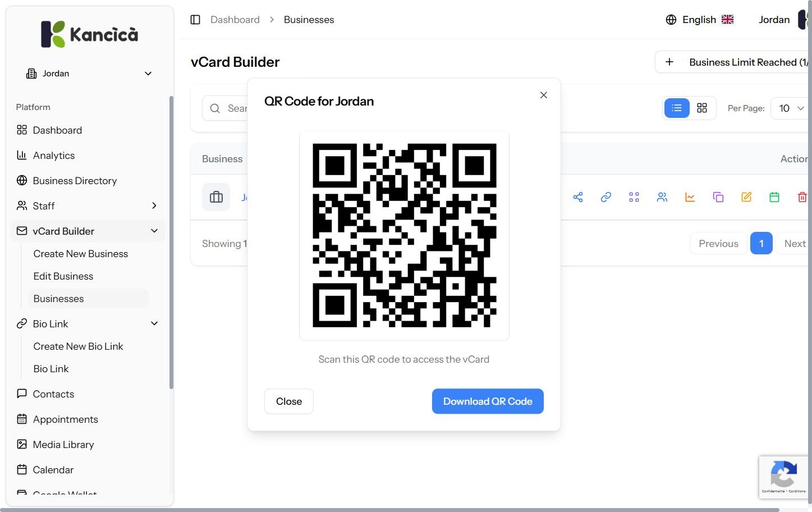812x512 pixels.
Task: Expand the Jordan business switcher
Action: pyautogui.click(x=90, y=74)
